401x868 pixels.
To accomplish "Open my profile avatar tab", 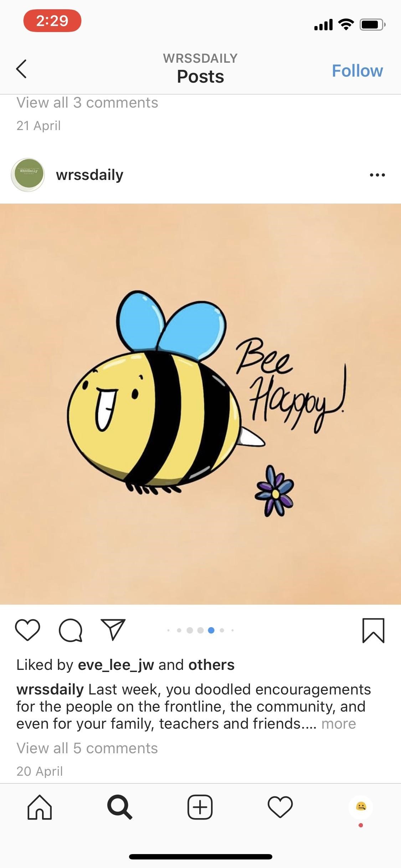I will [x=361, y=807].
